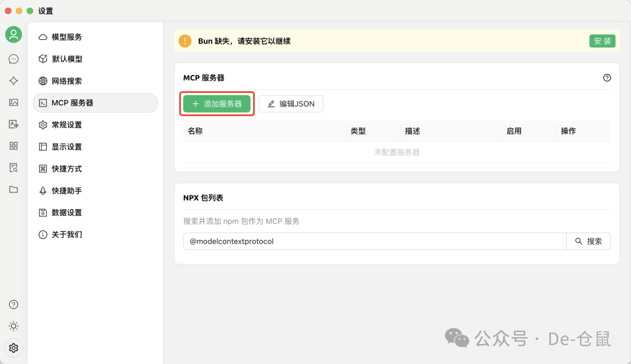The width and height of the screenshot is (631, 364).
Task: Open the mini apps grid icon
Action: (13, 146)
